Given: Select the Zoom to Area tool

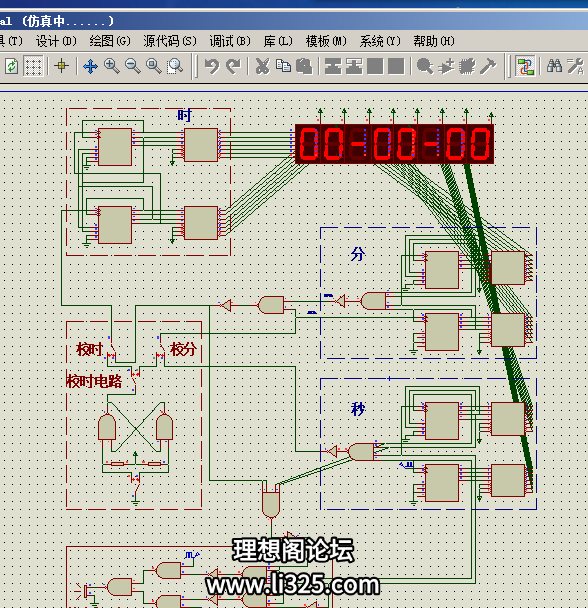Looking at the screenshot, I should [x=175, y=66].
